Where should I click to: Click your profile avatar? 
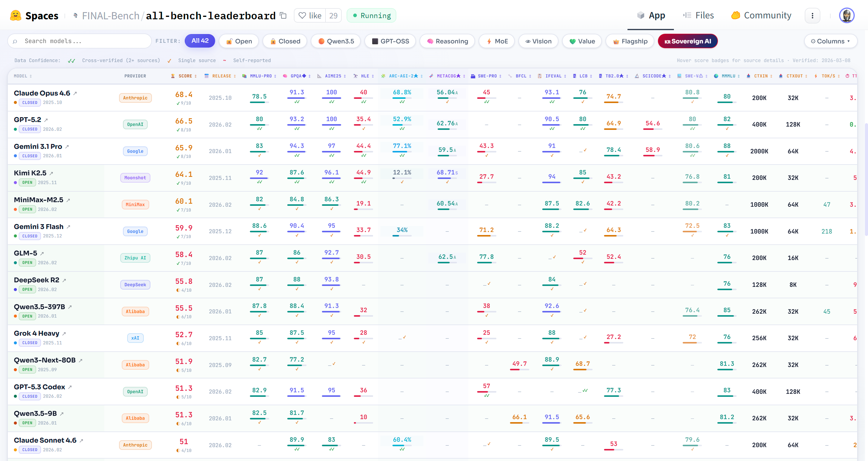tap(847, 15)
